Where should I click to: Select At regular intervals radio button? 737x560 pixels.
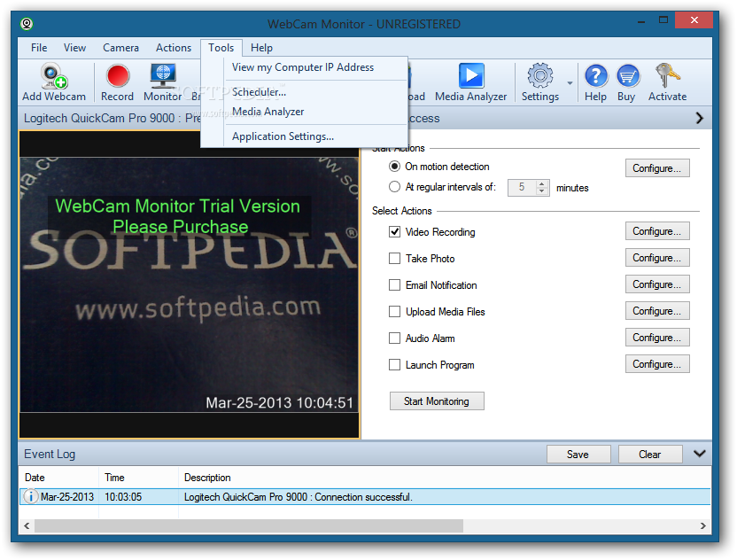395,187
